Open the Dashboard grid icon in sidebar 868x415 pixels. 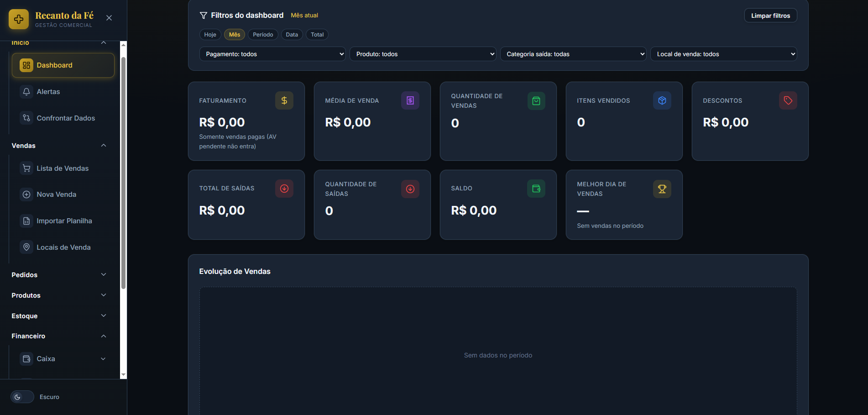click(26, 65)
